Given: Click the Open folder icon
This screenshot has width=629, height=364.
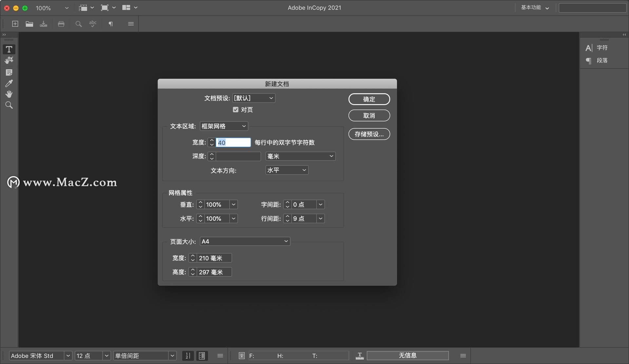Looking at the screenshot, I should point(29,24).
